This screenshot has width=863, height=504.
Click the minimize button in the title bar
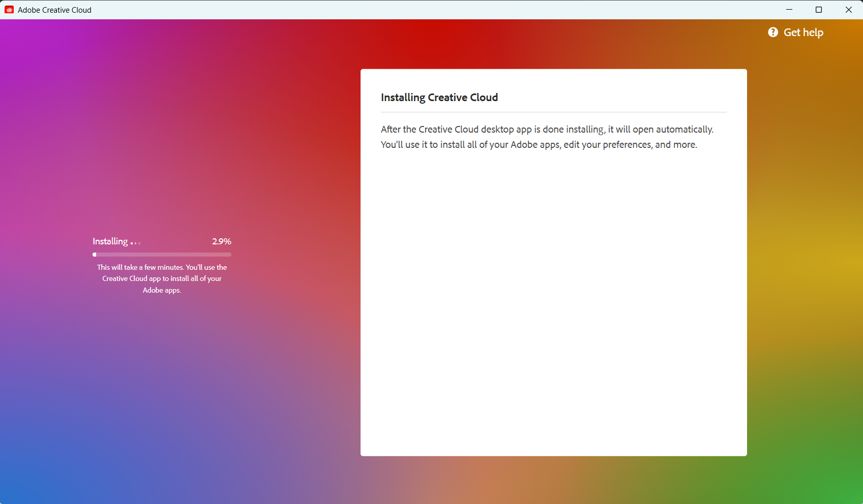click(x=789, y=10)
